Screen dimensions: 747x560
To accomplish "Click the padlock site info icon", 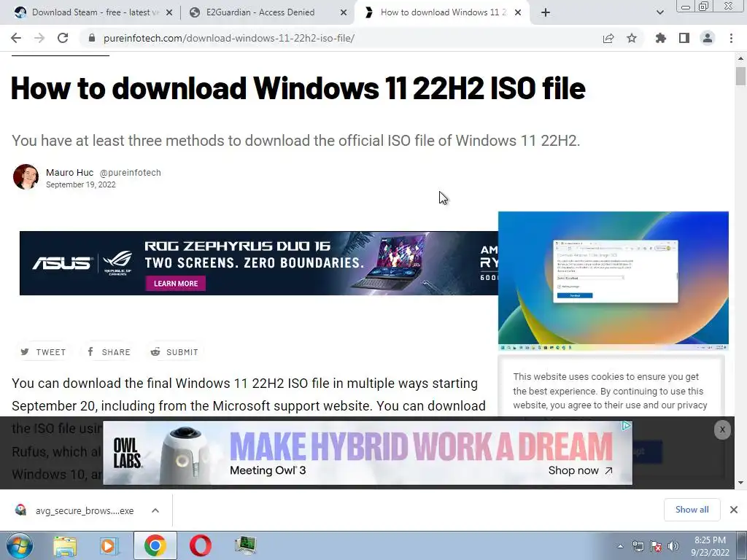I will click(x=91, y=38).
